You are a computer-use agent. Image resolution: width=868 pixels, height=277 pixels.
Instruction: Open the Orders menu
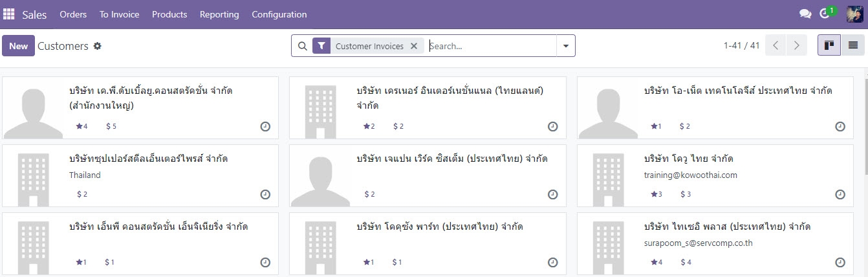point(73,14)
